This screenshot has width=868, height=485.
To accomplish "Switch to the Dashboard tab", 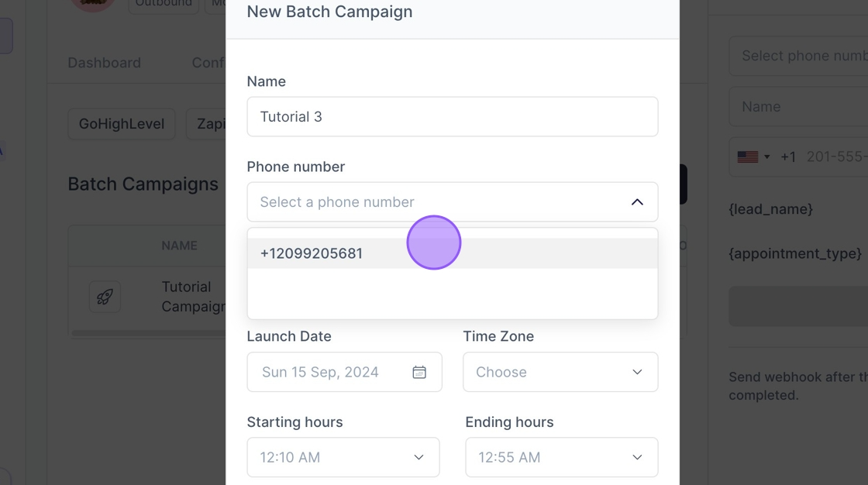I will pyautogui.click(x=105, y=63).
